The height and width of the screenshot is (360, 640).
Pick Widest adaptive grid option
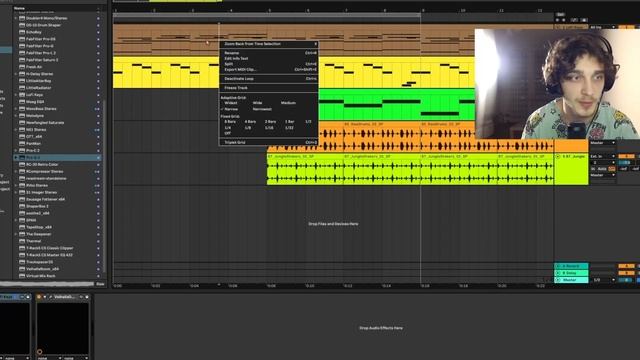231,103
